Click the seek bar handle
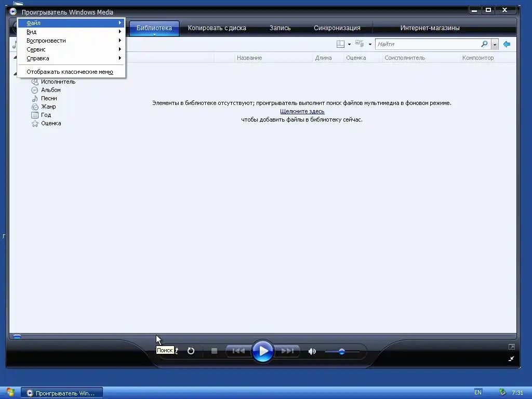 tap(17, 337)
